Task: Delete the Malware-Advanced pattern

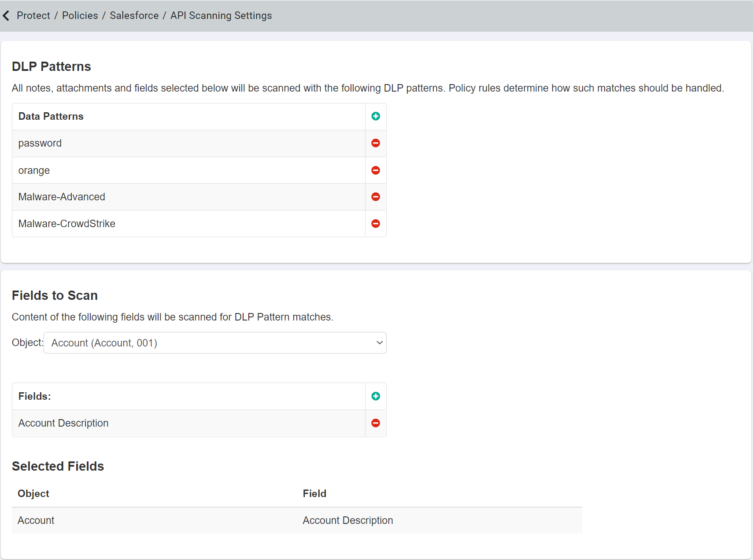Action: [375, 197]
